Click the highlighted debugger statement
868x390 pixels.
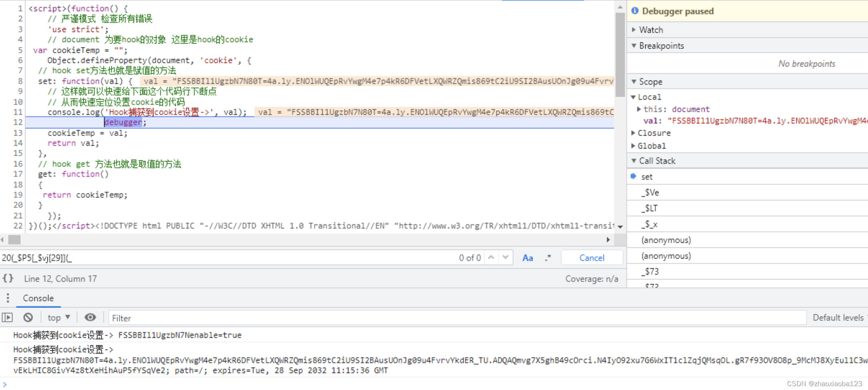click(x=123, y=122)
